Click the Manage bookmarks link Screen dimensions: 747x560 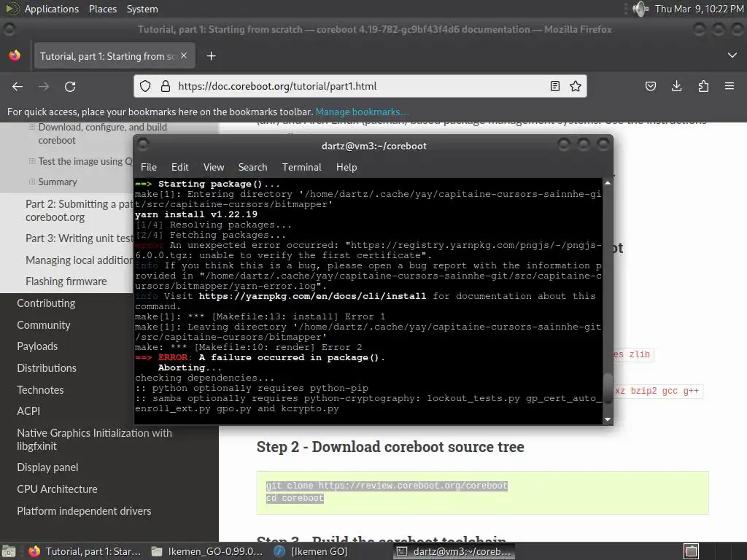pos(362,112)
